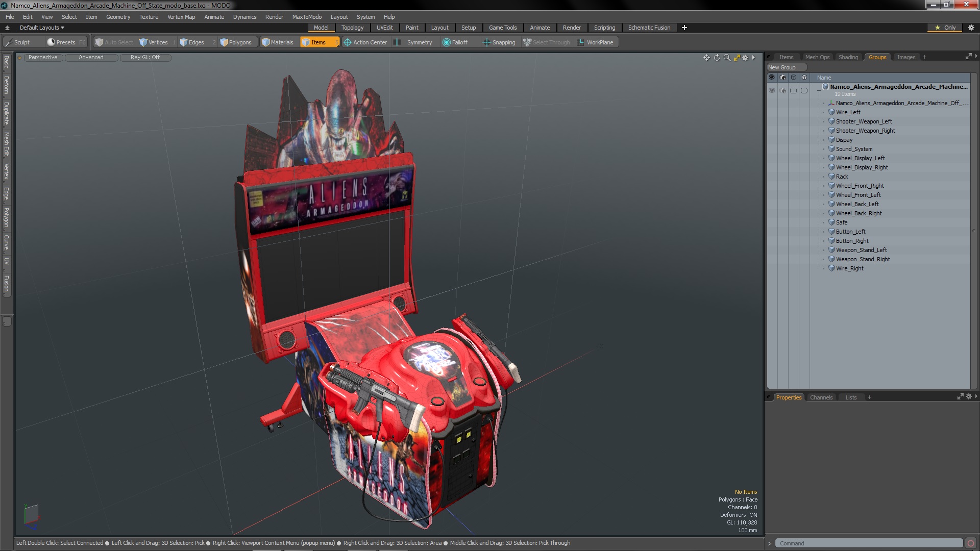The height and width of the screenshot is (551, 980).
Task: Click the Wheel_Front_Right mesh icon
Action: [x=831, y=186]
